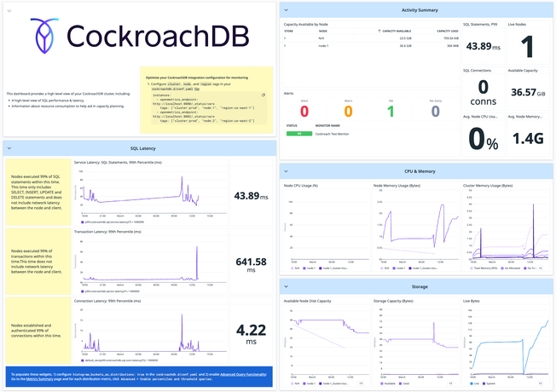Click the 23.5 GB capacity available cell

[405, 38]
